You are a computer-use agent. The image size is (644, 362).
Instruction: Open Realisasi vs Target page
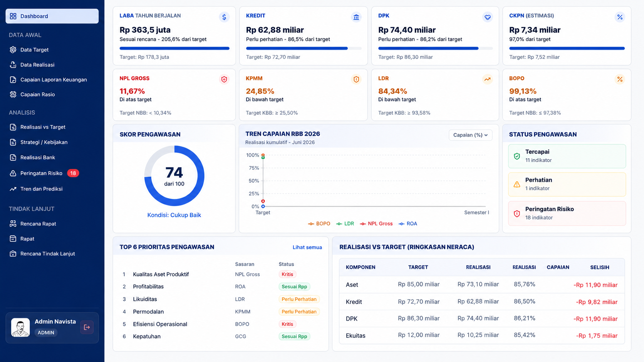point(52,127)
